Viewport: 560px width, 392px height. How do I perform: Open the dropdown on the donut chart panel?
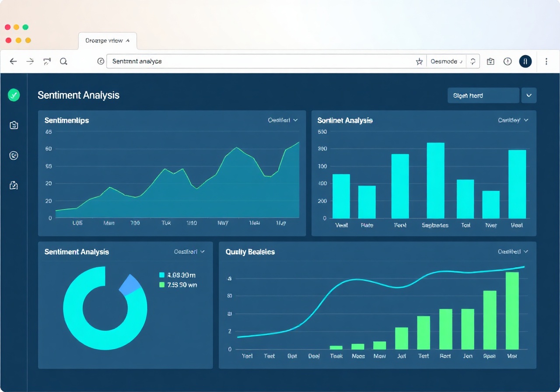pyautogui.click(x=189, y=252)
